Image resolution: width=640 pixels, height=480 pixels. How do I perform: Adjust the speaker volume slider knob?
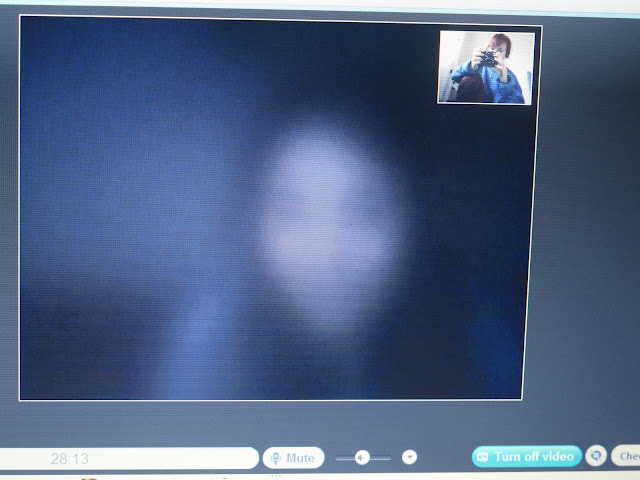pyautogui.click(x=362, y=458)
